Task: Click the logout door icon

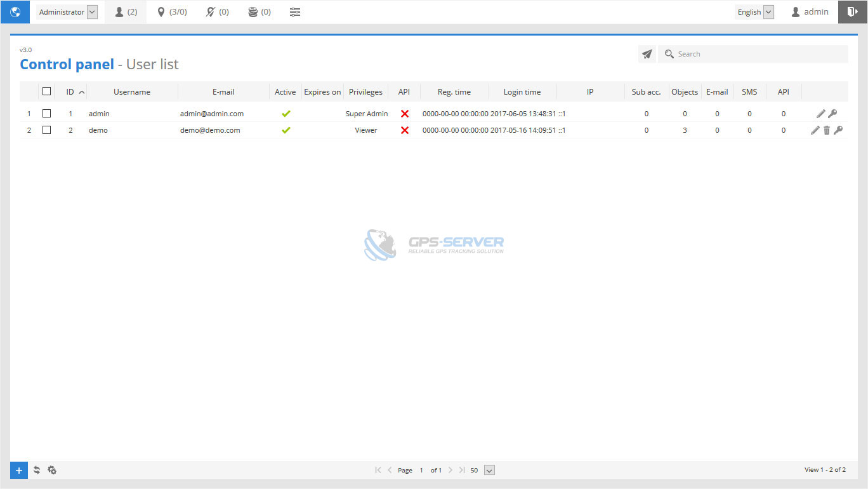Action: [852, 12]
